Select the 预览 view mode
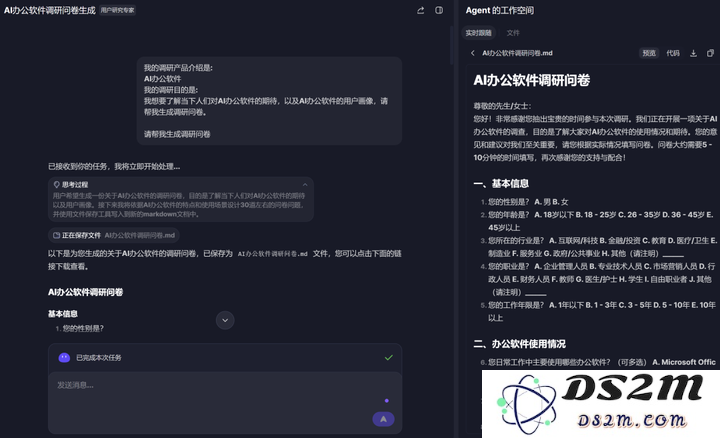This screenshot has height=438, width=720. pos(649,53)
